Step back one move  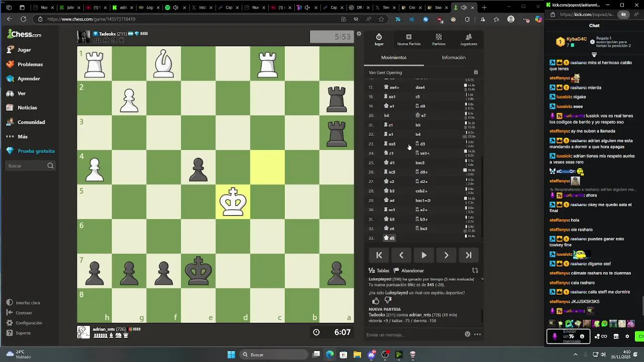[x=401, y=255]
